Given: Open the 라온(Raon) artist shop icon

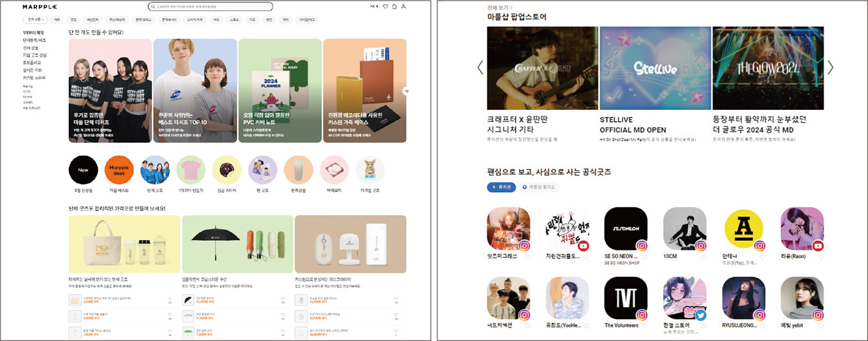Looking at the screenshot, I should click(802, 229).
